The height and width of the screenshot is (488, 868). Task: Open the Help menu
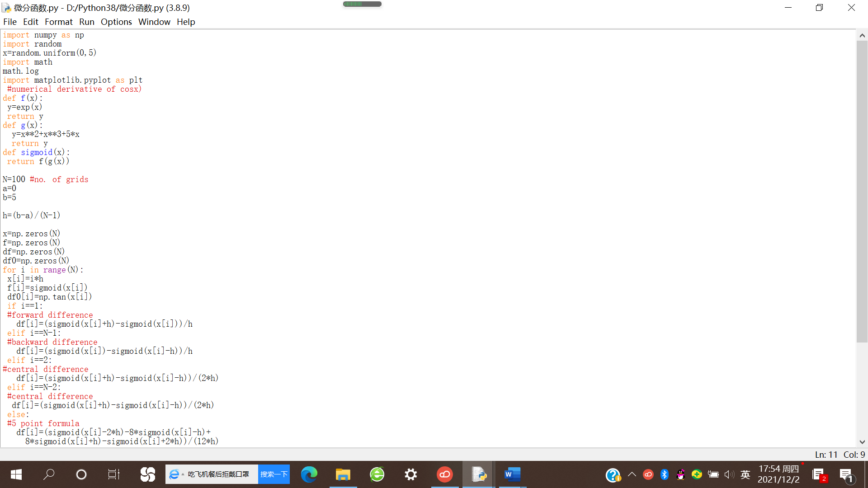pyautogui.click(x=186, y=22)
